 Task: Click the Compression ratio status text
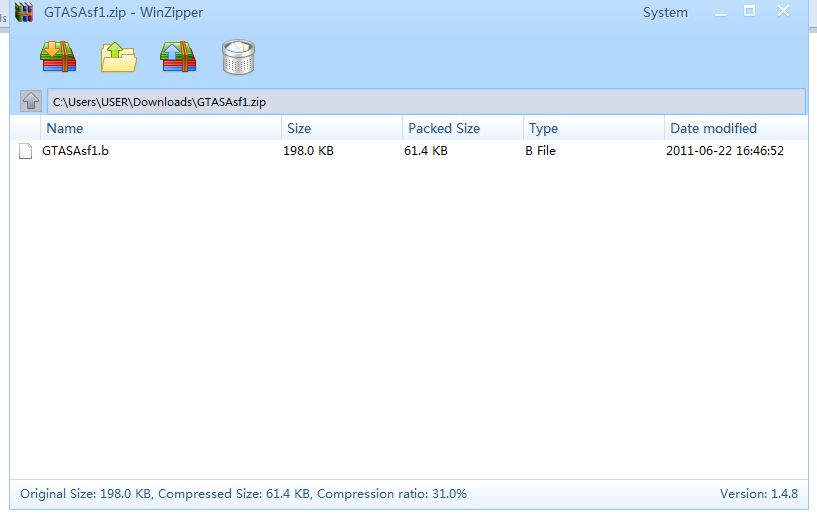point(392,493)
